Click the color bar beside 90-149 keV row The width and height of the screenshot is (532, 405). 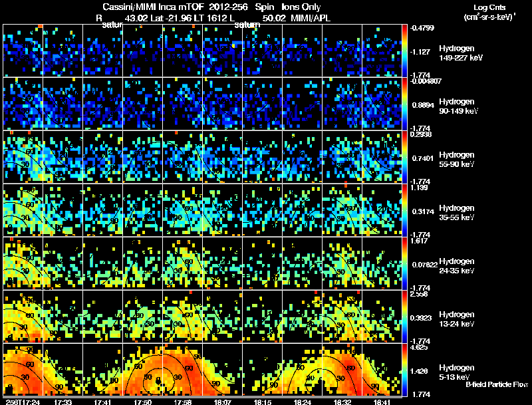click(404, 104)
